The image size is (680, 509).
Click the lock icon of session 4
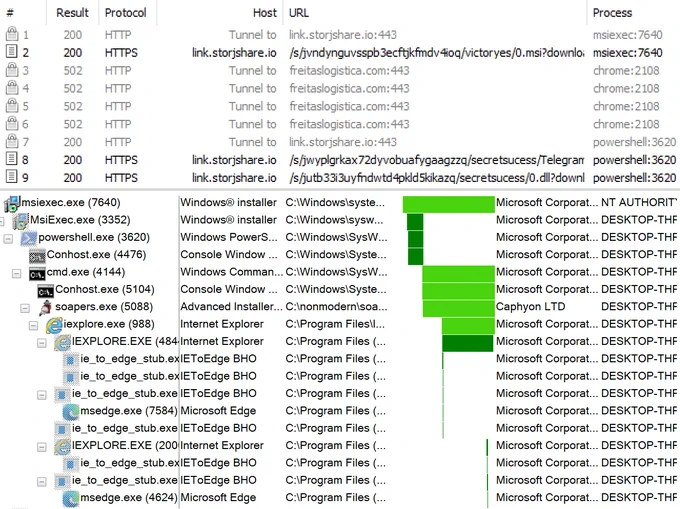[12, 88]
